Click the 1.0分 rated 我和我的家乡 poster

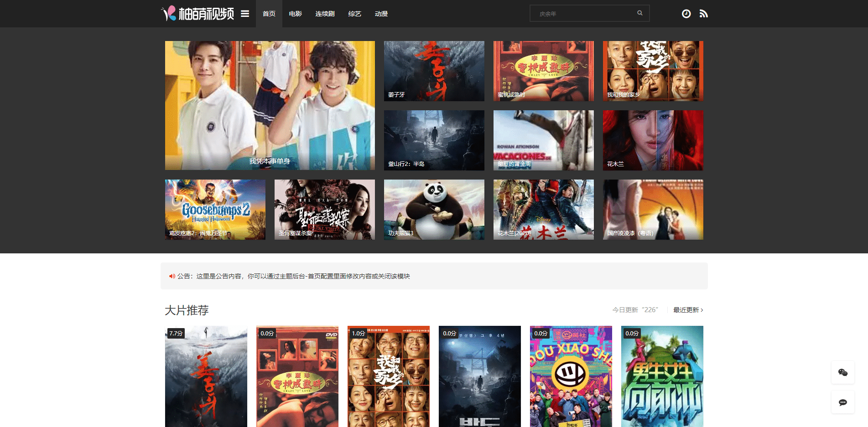coord(389,376)
